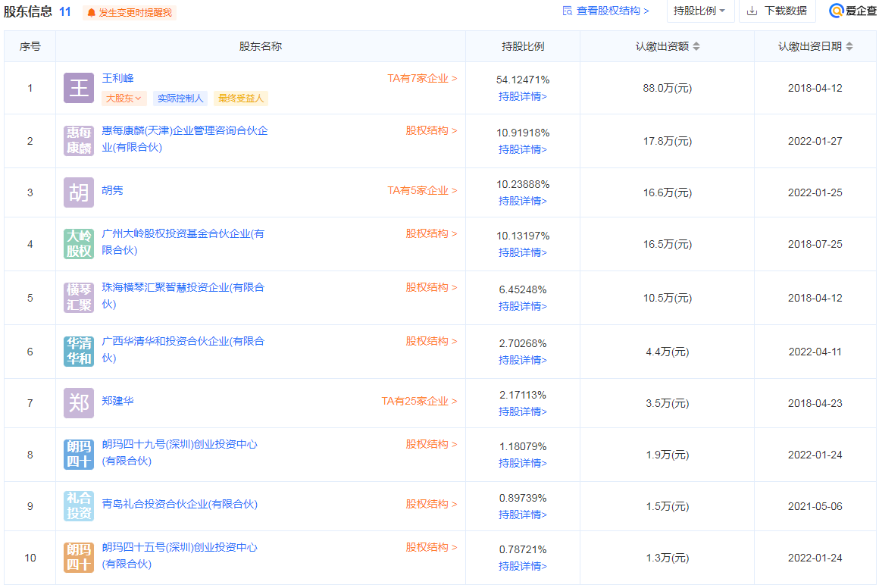
Task: Click the 郑 avatar of 郑建华
Action: 79,403
